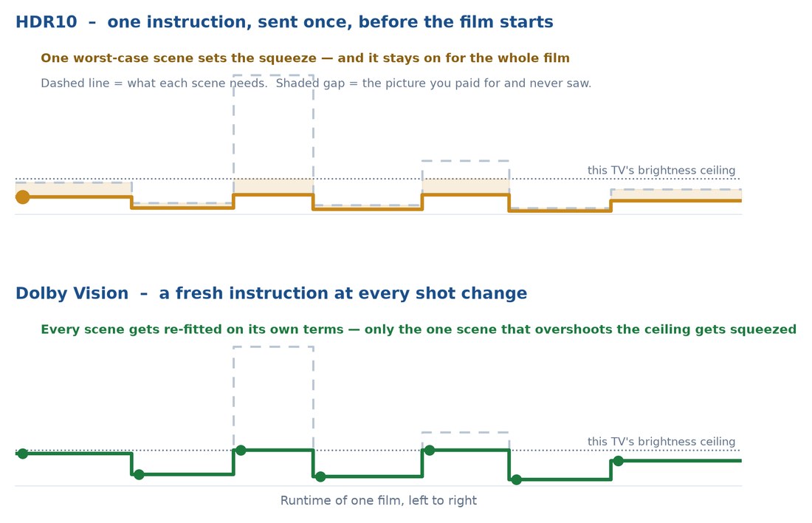Select the green 'Every scene gets re-fitted' subtitle
The width and height of the screenshot is (812, 523).
(x=419, y=329)
